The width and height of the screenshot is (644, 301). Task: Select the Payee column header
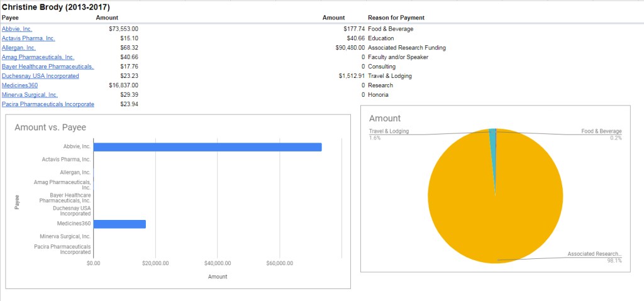point(10,18)
